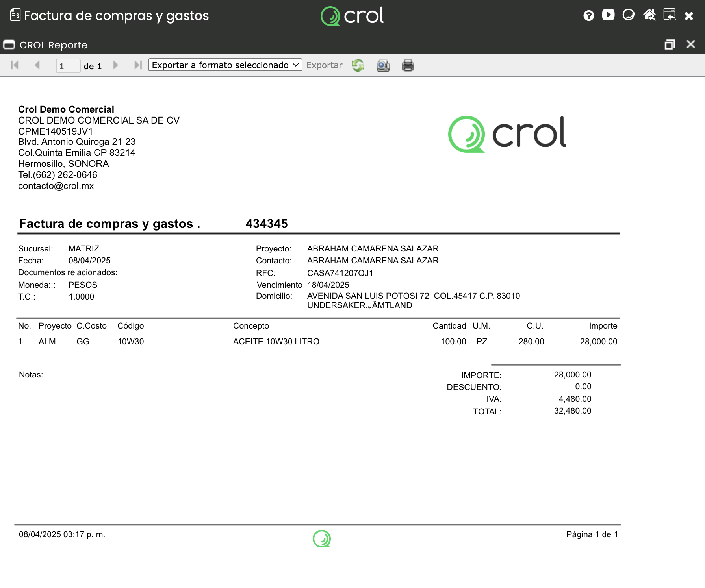Click the C.Costo cell GG

(83, 342)
